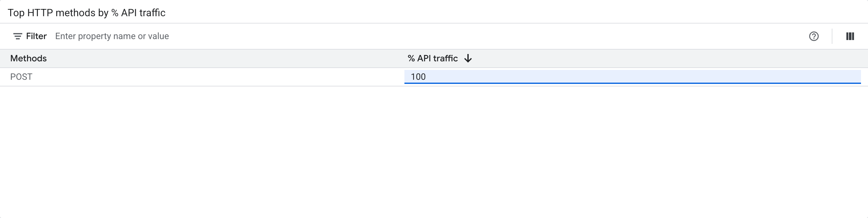Click the filter lines icon left of Filter
This screenshot has height=218, width=868.
click(17, 36)
